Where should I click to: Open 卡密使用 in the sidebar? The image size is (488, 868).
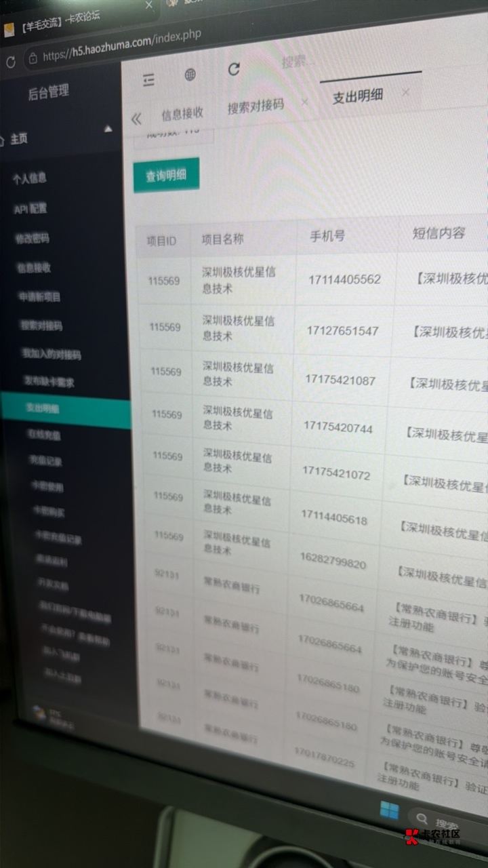coord(48,488)
